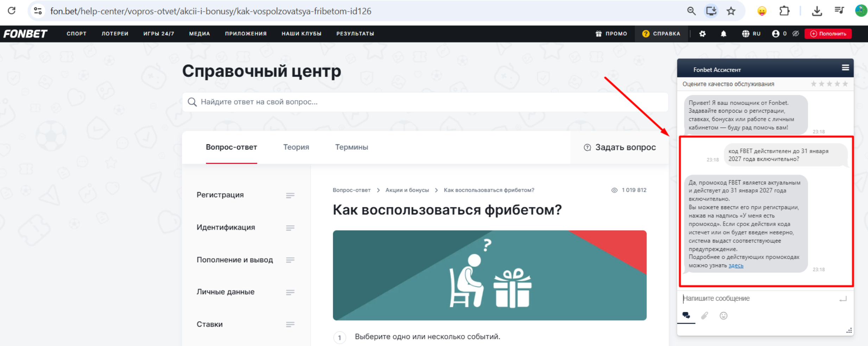Open the notifications bell
This screenshot has height=346, width=868.
tap(723, 34)
